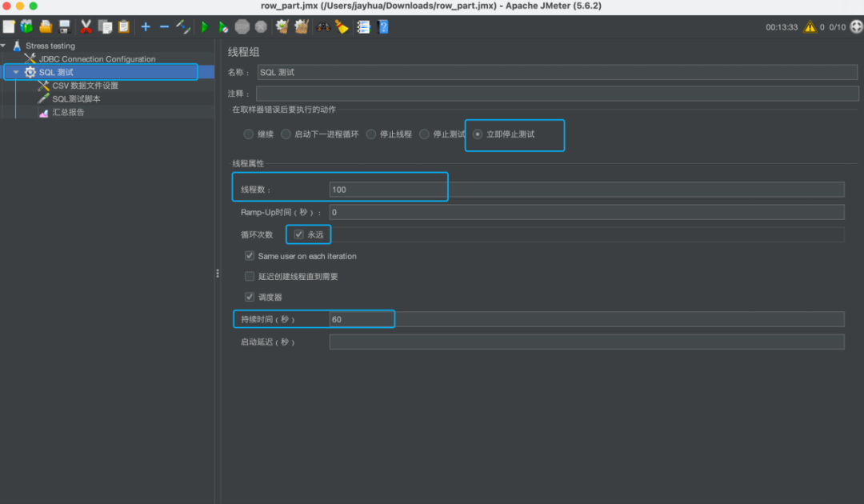This screenshot has width=864, height=504.
Task: Click the Reset search broom icon
Action: click(x=342, y=26)
